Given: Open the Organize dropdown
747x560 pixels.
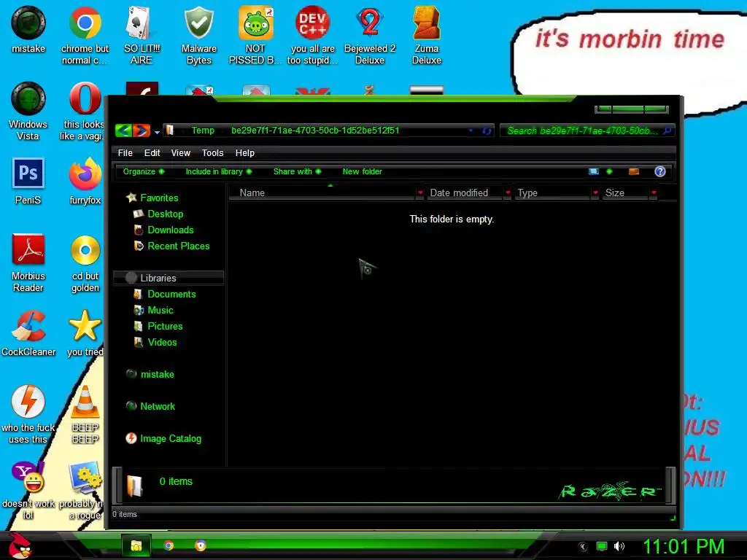Looking at the screenshot, I should pyautogui.click(x=144, y=171).
